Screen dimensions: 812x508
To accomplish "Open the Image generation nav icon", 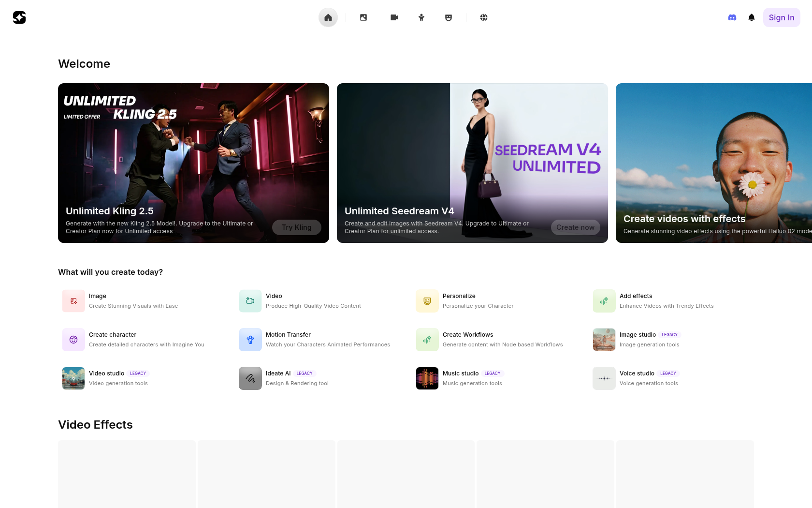I will pos(363,17).
